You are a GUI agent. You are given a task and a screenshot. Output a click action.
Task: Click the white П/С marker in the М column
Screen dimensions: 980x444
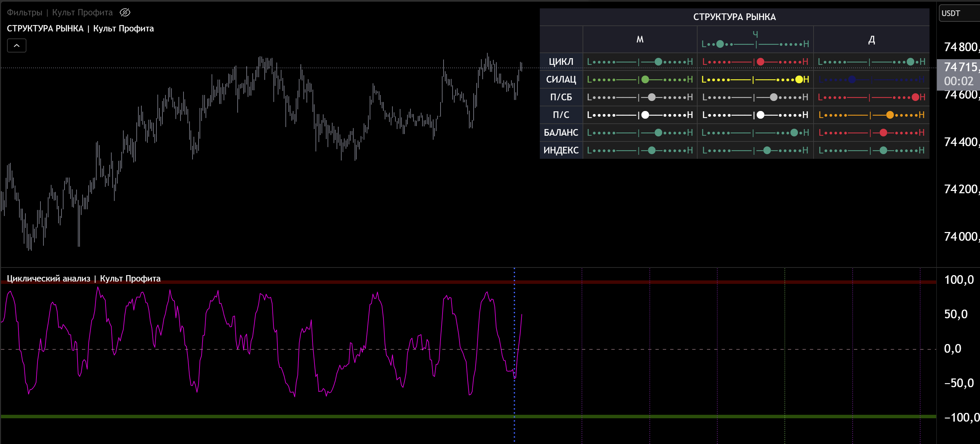[x=645, y=115]
